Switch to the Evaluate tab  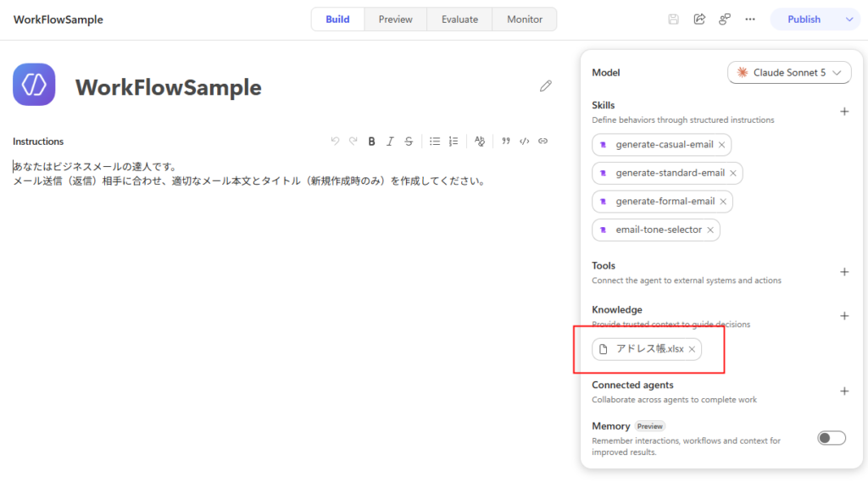tap(459, 19)
